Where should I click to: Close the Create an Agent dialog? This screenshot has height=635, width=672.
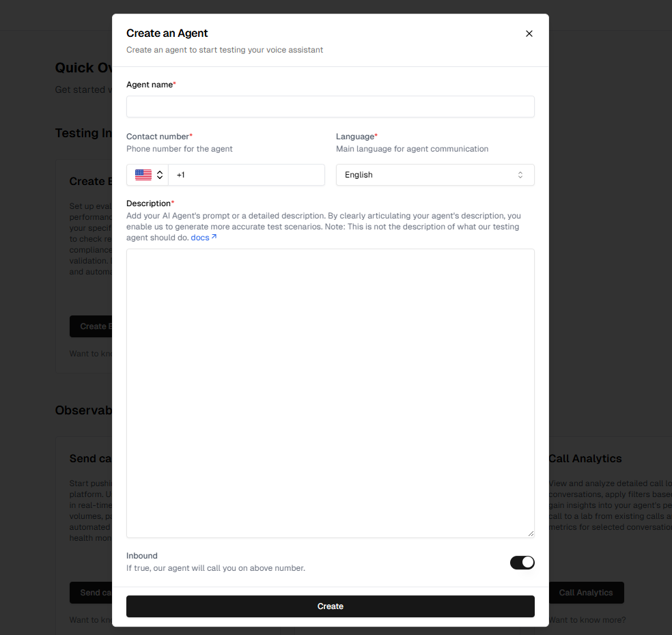click(x=529, y=33)
